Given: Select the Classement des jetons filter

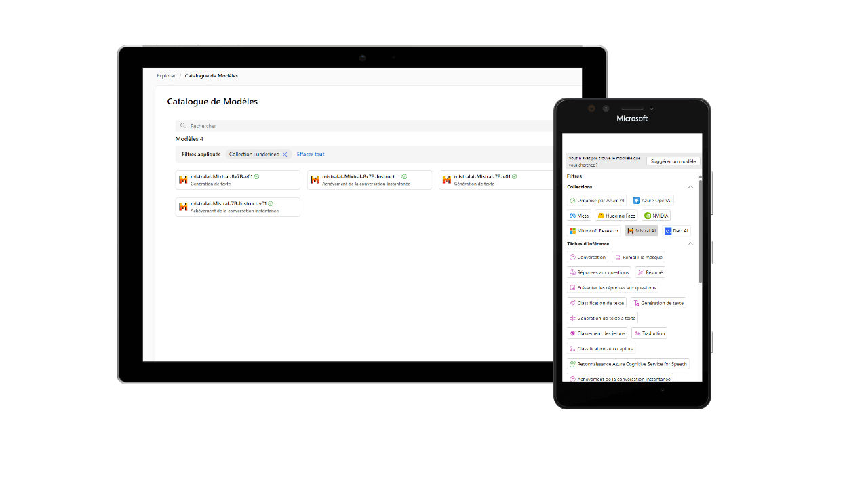Looking at the screenshot, I should 597,333.
